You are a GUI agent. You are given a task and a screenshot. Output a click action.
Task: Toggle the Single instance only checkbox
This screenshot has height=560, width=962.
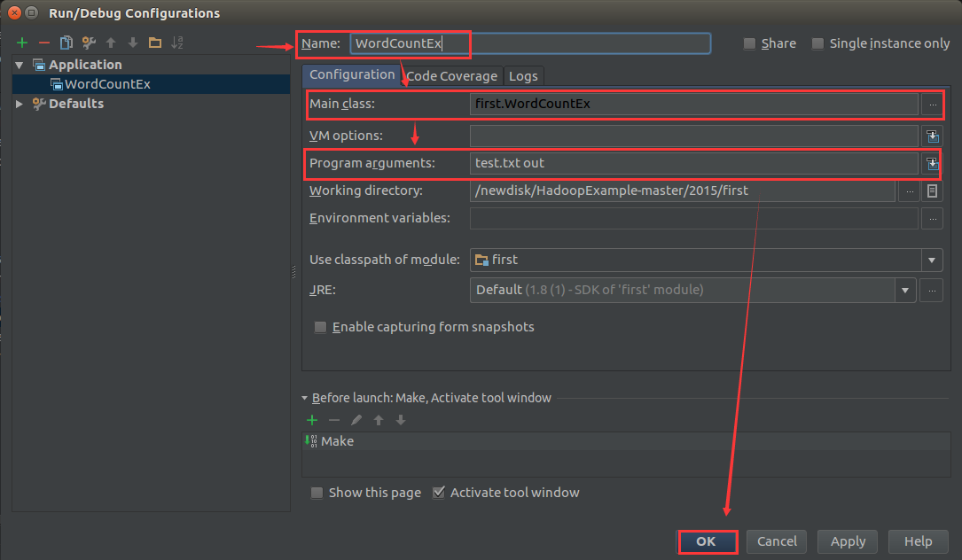[817, 43]
